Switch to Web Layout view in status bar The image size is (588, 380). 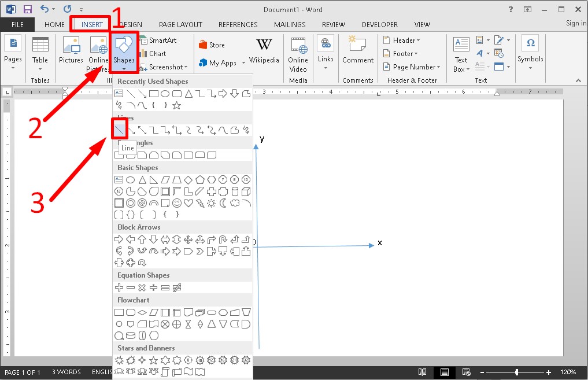465,372
